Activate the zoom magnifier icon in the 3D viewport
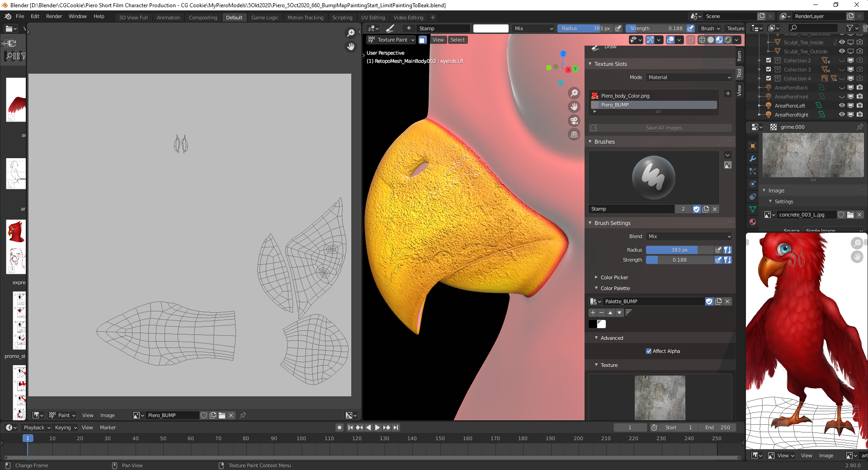The image size is (868, 470). (574, 93)
